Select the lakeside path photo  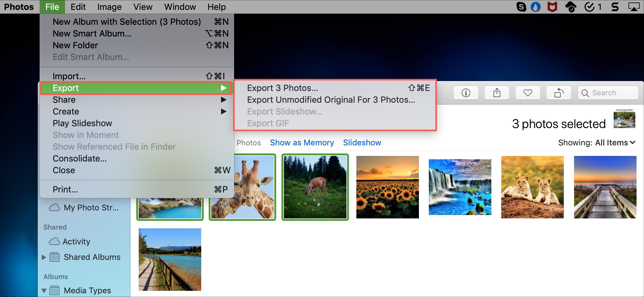[170, 260]
